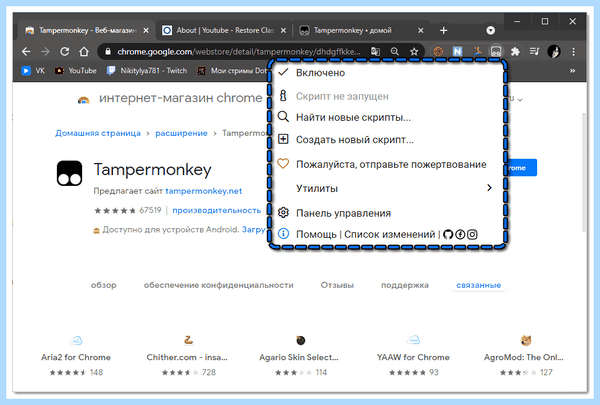Open Список изменений link in menu
This screenshot has width=600, height=405.
pos(390,234)
